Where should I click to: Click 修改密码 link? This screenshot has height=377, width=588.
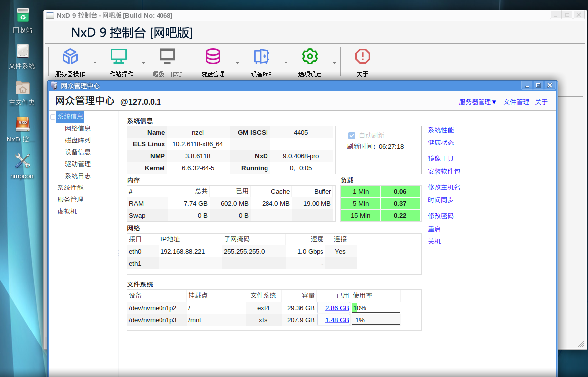click(x=441, y=216)
